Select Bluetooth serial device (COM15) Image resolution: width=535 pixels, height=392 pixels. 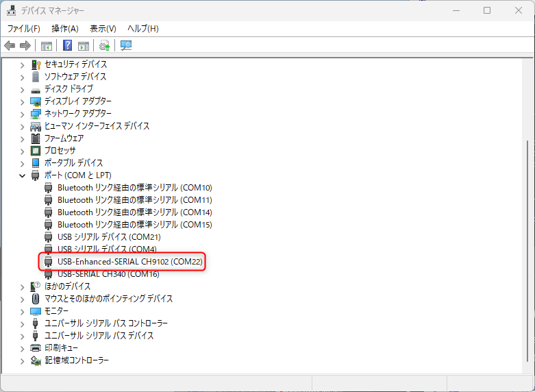click(135, 224)
